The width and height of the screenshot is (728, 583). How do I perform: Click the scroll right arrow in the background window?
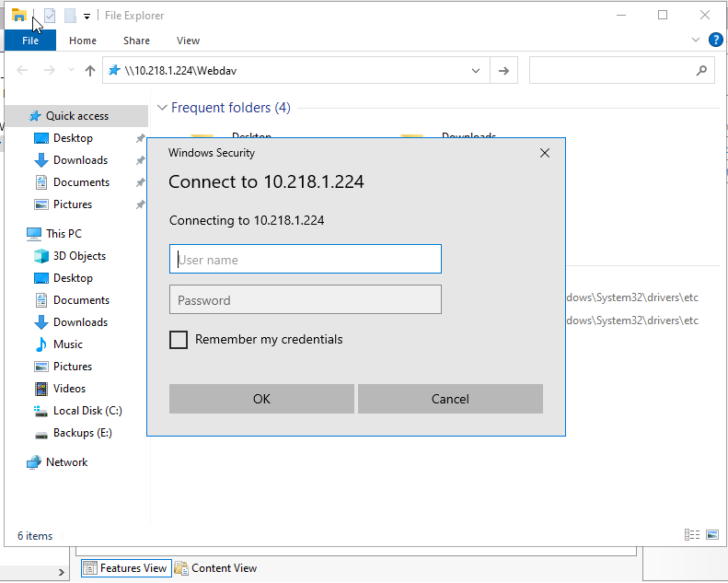[x=62, y=573]
